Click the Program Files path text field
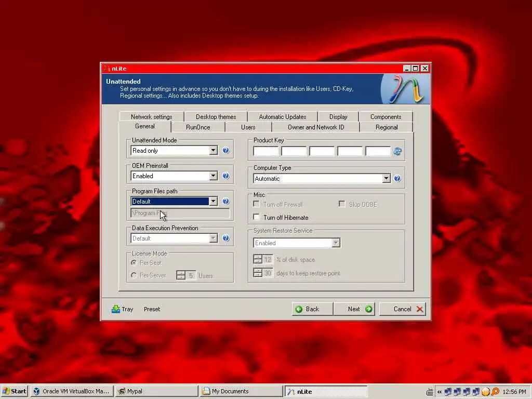Screen dimensions: 532x399 (180, 213)
